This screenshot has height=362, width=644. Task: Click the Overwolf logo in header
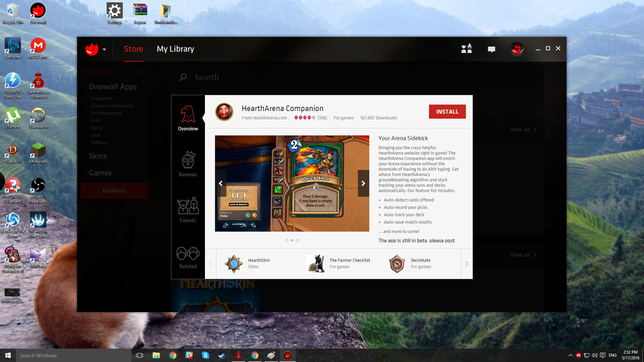[92, 49]
